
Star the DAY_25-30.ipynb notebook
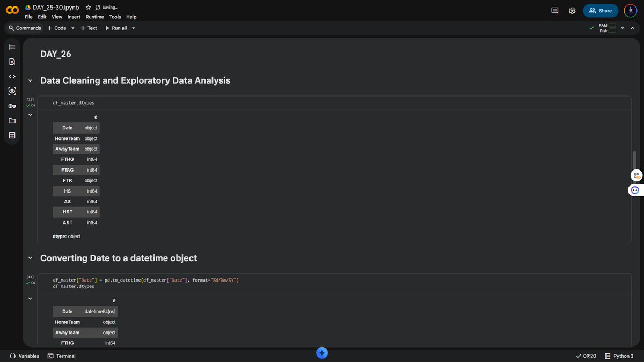(x=89, y=8)
